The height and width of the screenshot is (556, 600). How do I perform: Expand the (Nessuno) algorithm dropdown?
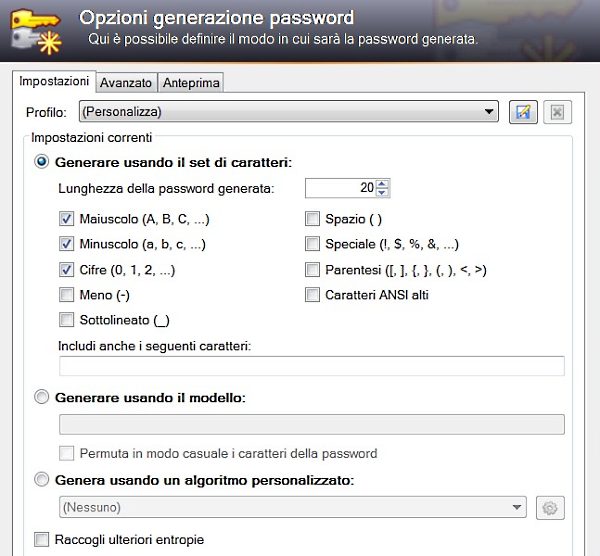(x=517, y=508)
